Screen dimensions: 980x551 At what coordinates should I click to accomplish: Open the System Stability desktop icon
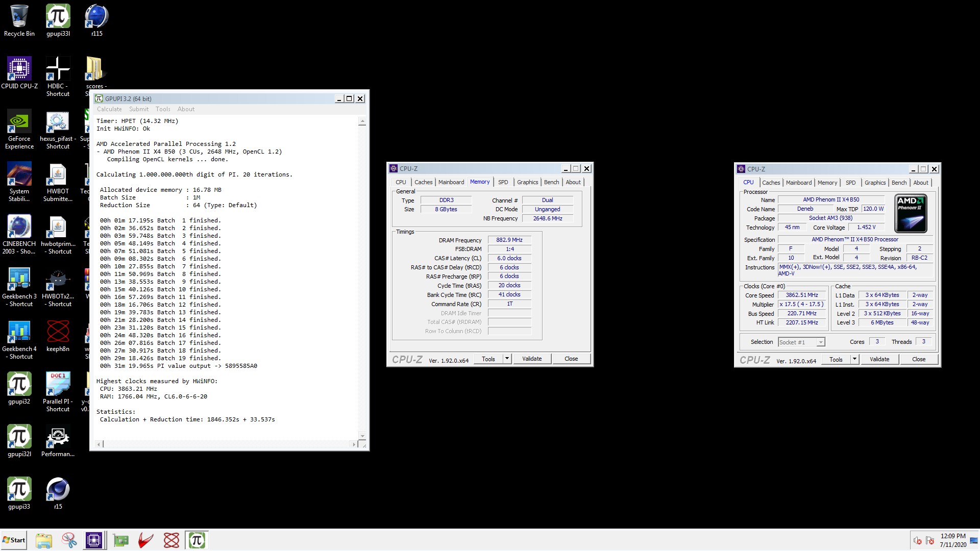pyautogui.click(x=19, y=182)
